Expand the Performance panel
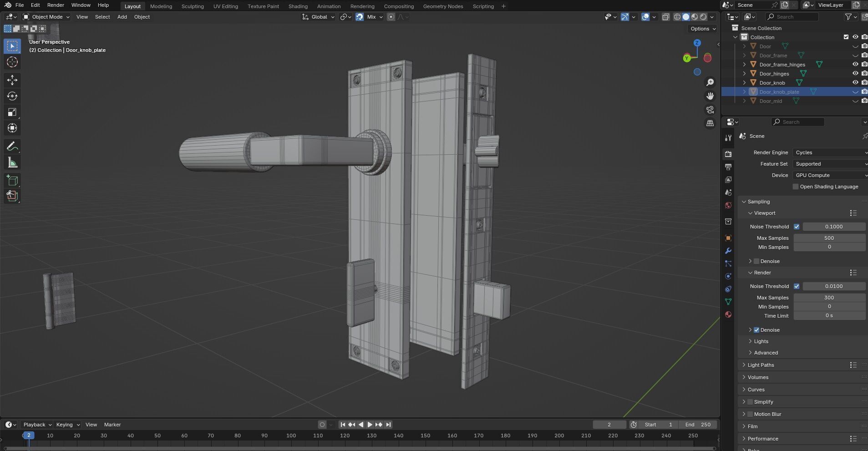Viewport: 868px width, 451px height. pyautogui.click(x=762, y=439)
